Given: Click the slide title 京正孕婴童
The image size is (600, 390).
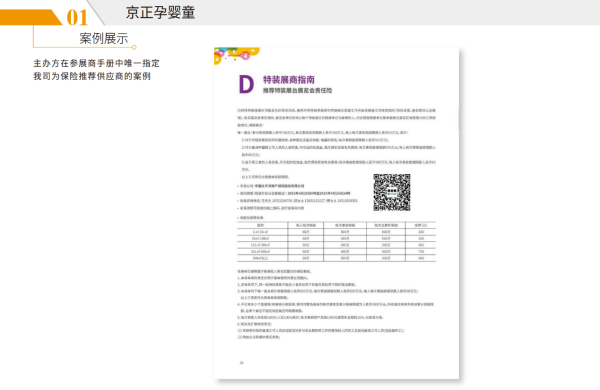Looking at the screenshot, I should tap(160, 13).
